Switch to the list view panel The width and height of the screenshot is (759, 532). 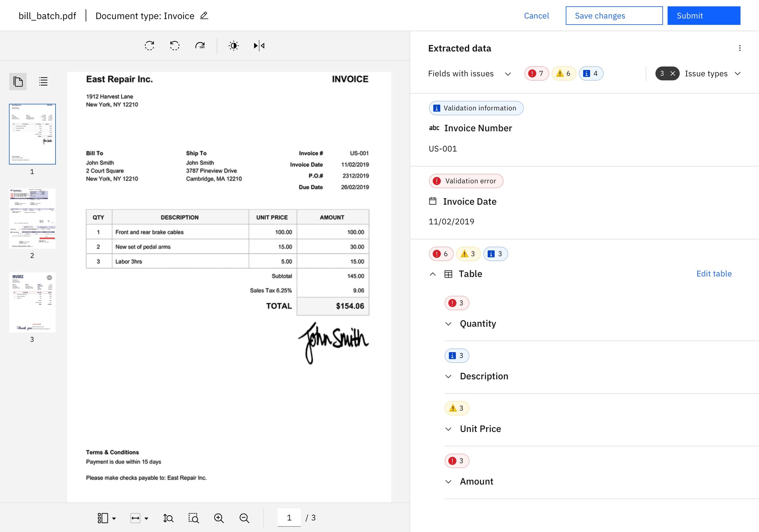pos(43,81)
